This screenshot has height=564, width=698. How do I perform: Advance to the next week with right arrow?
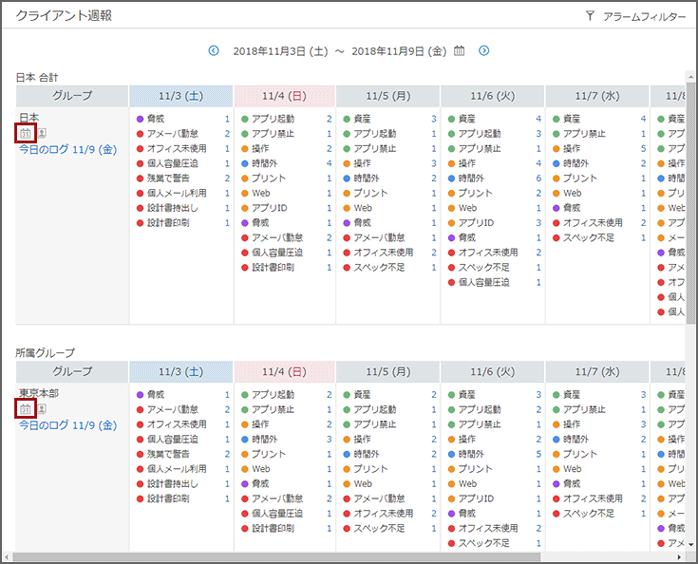click(484, 51)
